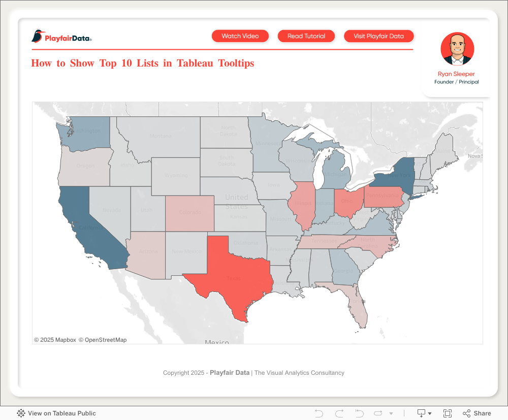The height and width of the screenshot is (420, 508).
Task: Select Utah on the map
Action: pyautogui.click(x=147, y=210)
